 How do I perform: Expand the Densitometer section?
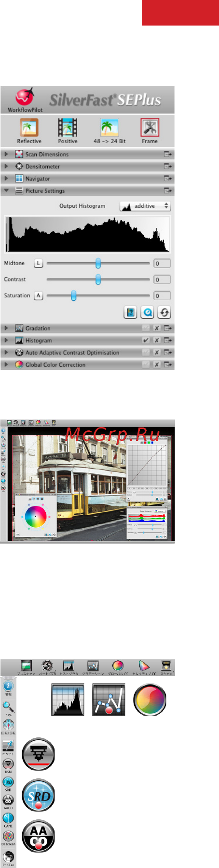(6, 166)
